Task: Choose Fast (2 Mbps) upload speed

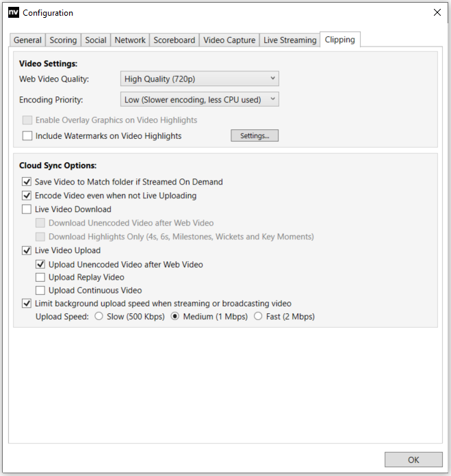Action: (x=258, y=317)
